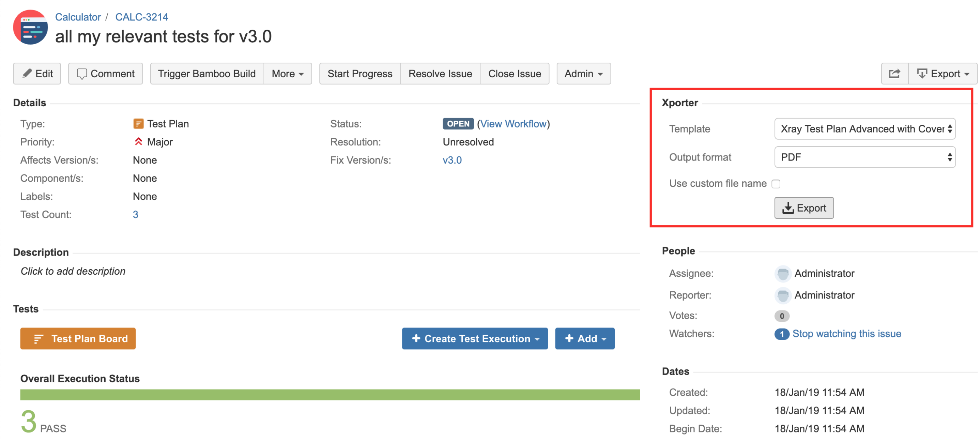Click the Tests section heading

point(26,308)
